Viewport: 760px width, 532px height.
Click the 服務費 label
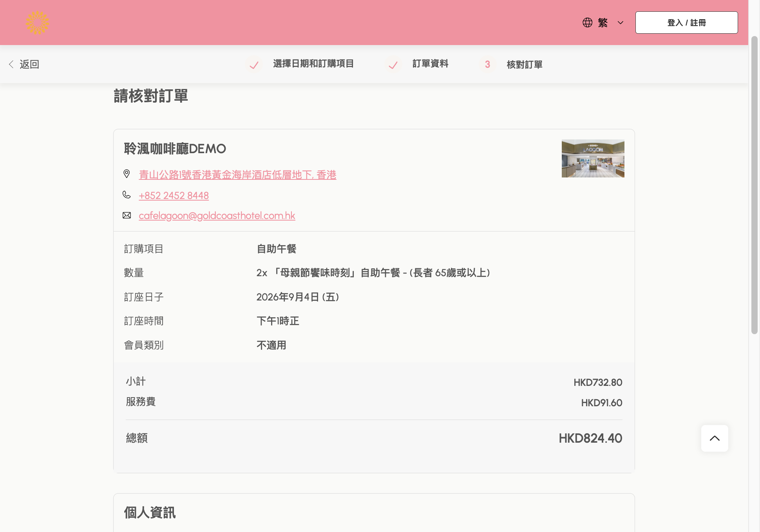coord(141,402)
